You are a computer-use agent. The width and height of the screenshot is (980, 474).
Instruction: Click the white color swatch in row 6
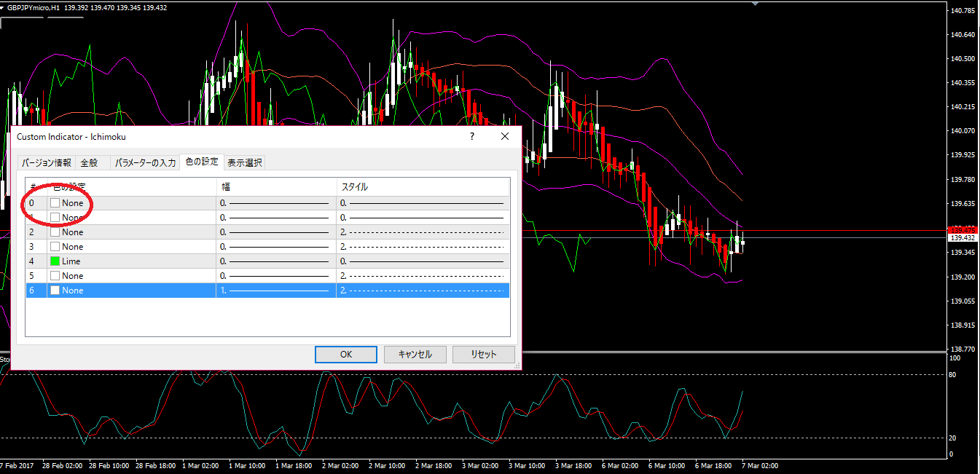pyautogui.click(x=55, y=291)
